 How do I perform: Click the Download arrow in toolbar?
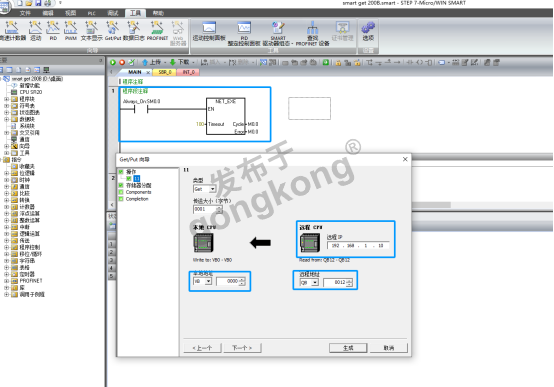(x=179, y=62)
